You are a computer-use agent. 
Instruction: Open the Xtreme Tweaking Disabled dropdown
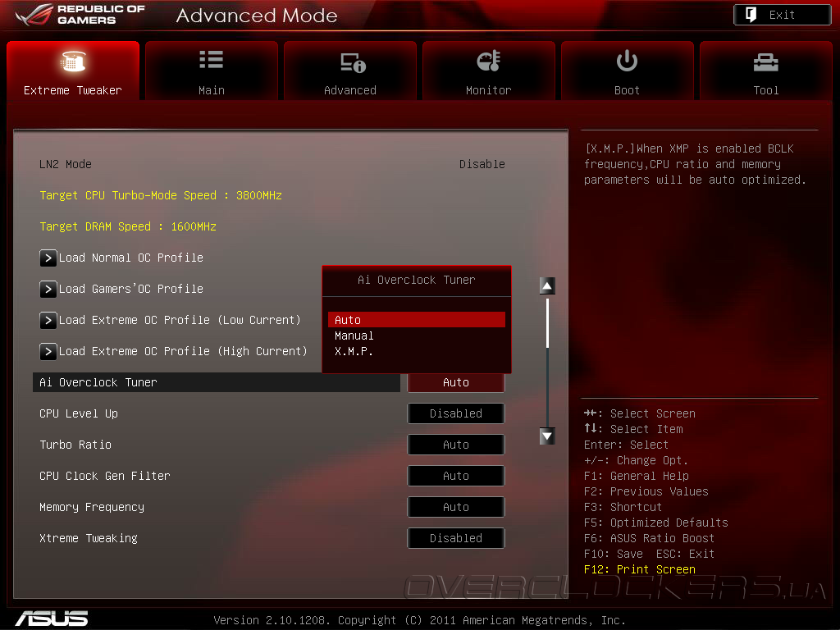(x=456, y=538)
